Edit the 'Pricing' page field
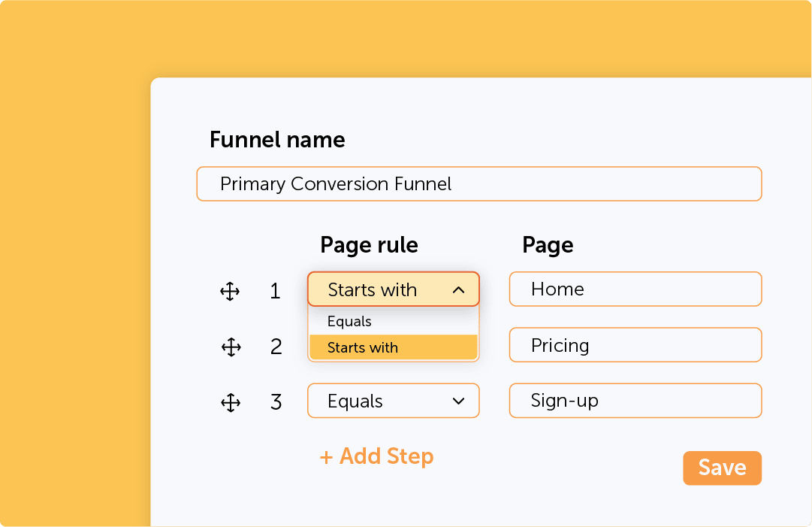Image resolution: width=812 pixels, height=527 pixels. point(635,344)
